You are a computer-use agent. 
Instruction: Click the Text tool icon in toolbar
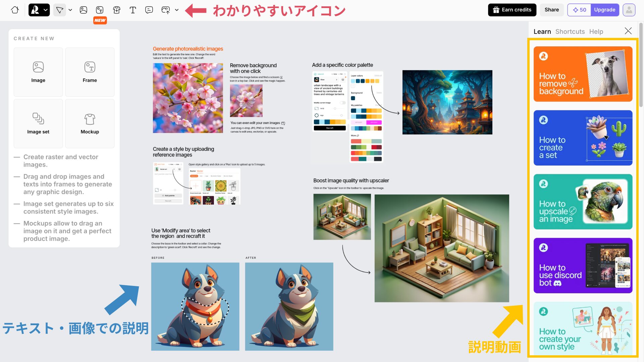coord(132,10)
